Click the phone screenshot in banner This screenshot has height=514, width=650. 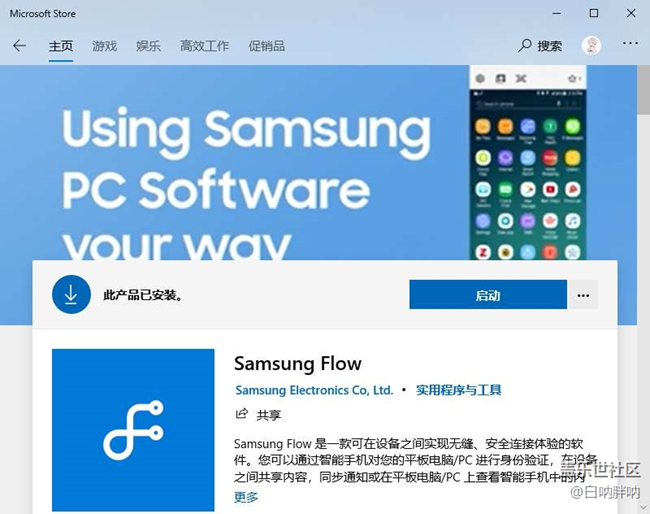coord(528,162)
